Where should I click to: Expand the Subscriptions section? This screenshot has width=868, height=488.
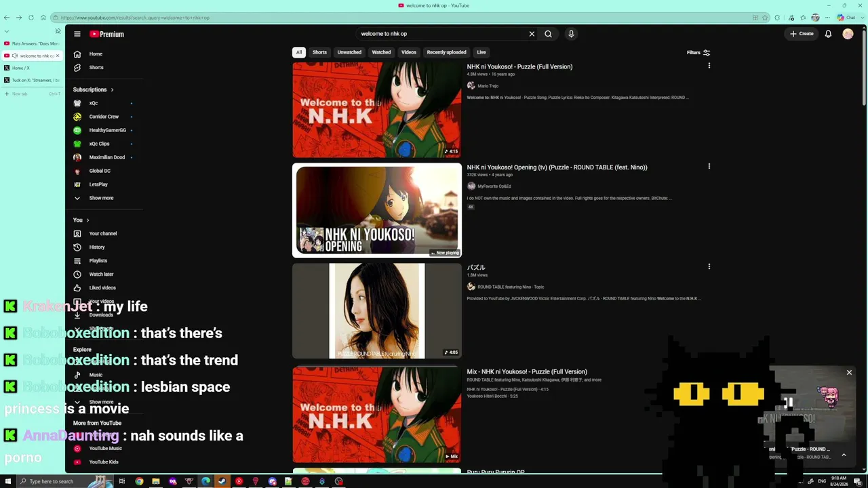[94, 89]
